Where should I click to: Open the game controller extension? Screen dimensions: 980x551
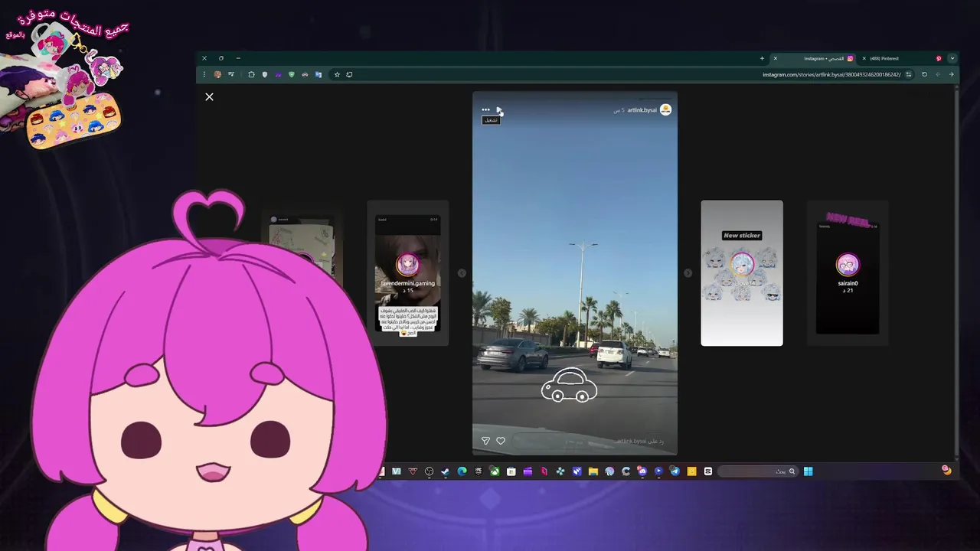305,74
